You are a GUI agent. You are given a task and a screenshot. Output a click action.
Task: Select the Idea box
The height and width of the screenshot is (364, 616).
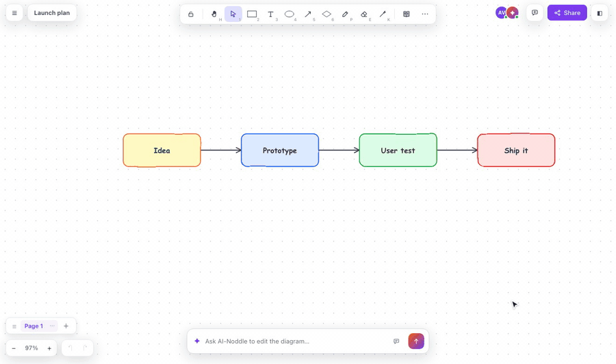162,151
